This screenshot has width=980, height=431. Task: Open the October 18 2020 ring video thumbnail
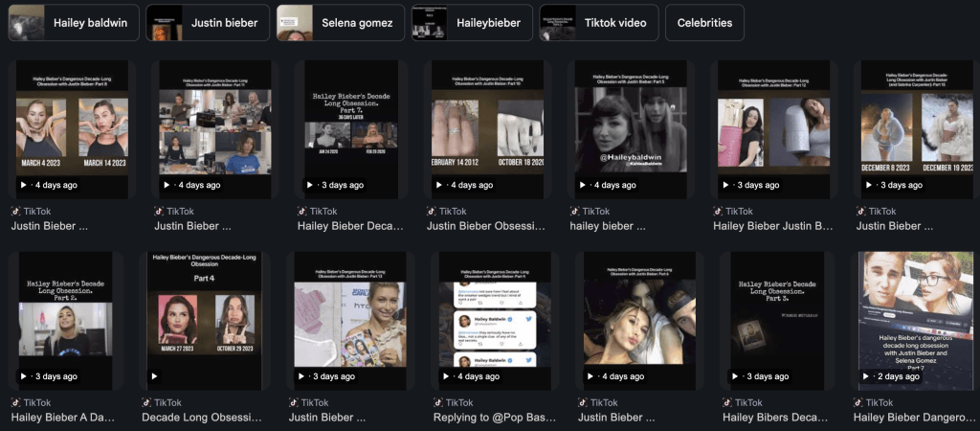tap(485, 129)
